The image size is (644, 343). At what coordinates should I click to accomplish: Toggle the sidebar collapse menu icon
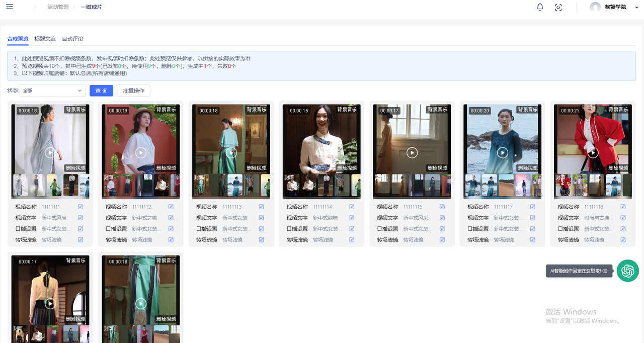click(x=10, y=7)
